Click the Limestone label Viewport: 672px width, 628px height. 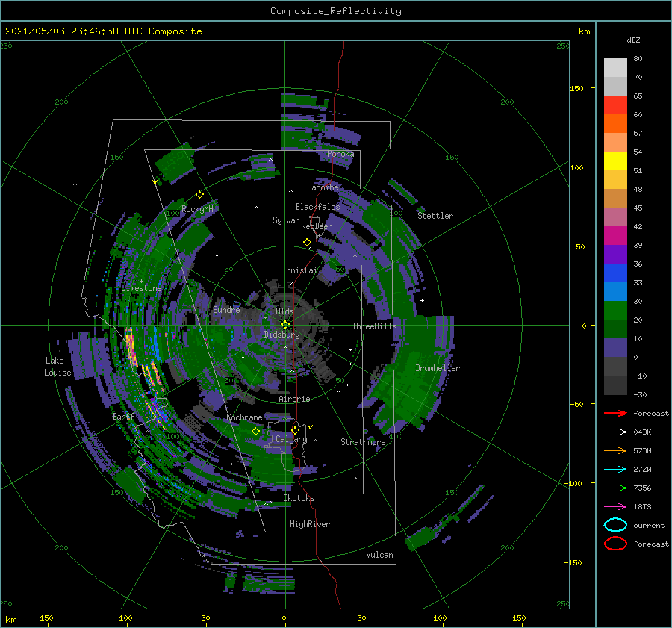coord(141,288)
